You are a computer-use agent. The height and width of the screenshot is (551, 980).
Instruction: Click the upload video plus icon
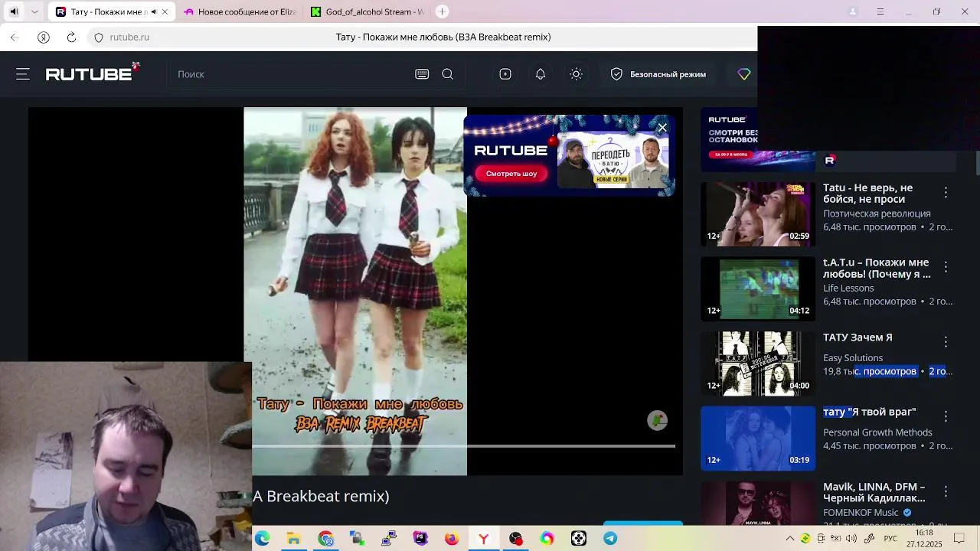click(x=505, y=74)
